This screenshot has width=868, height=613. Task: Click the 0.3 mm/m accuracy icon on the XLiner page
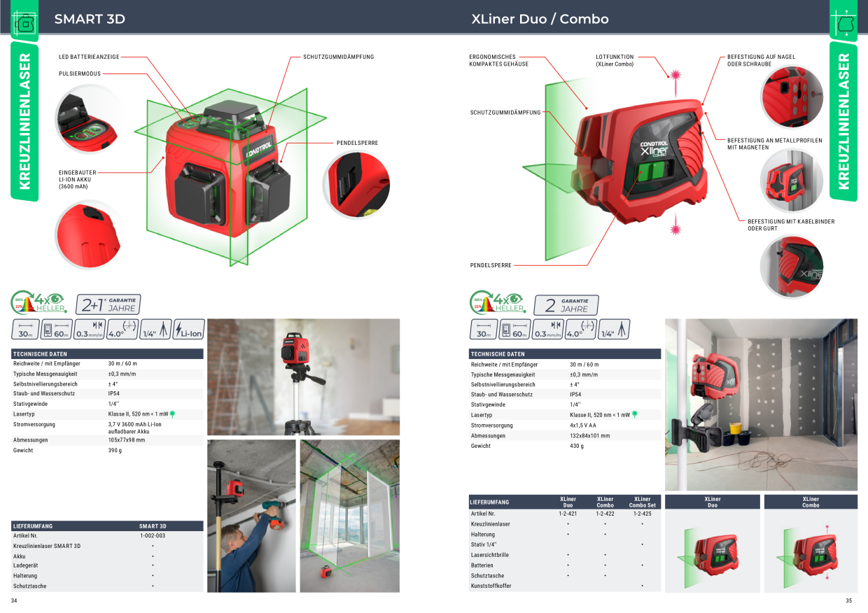(x=547, y=329)
